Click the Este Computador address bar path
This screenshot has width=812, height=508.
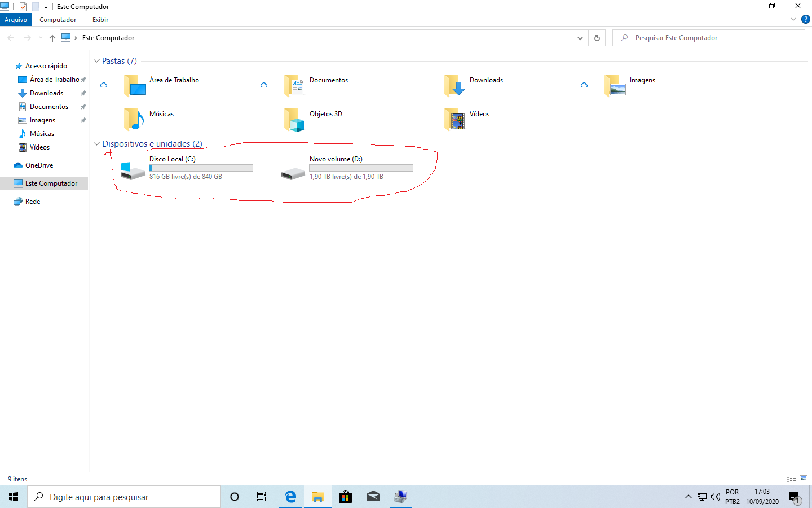pos(108,38)
